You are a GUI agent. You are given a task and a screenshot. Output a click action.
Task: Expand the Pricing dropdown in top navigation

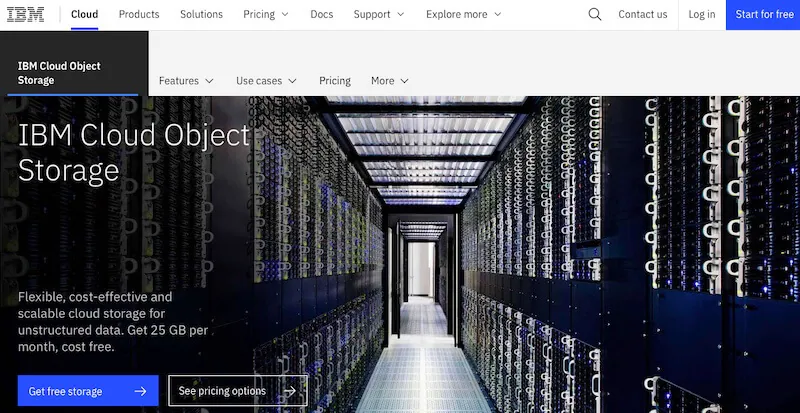coord(266,14)
